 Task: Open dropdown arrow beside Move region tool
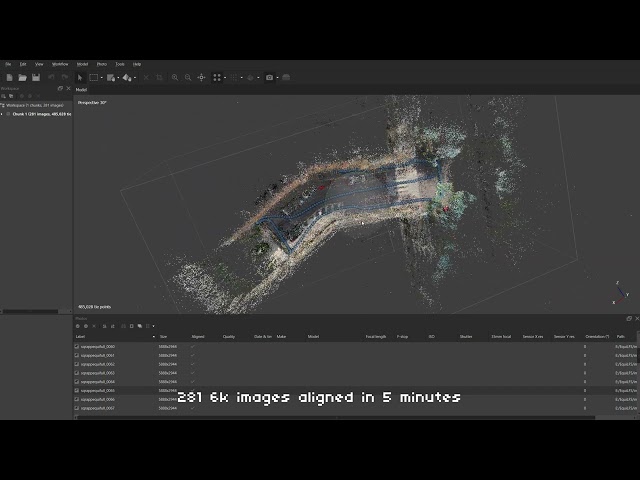point(118,78)
